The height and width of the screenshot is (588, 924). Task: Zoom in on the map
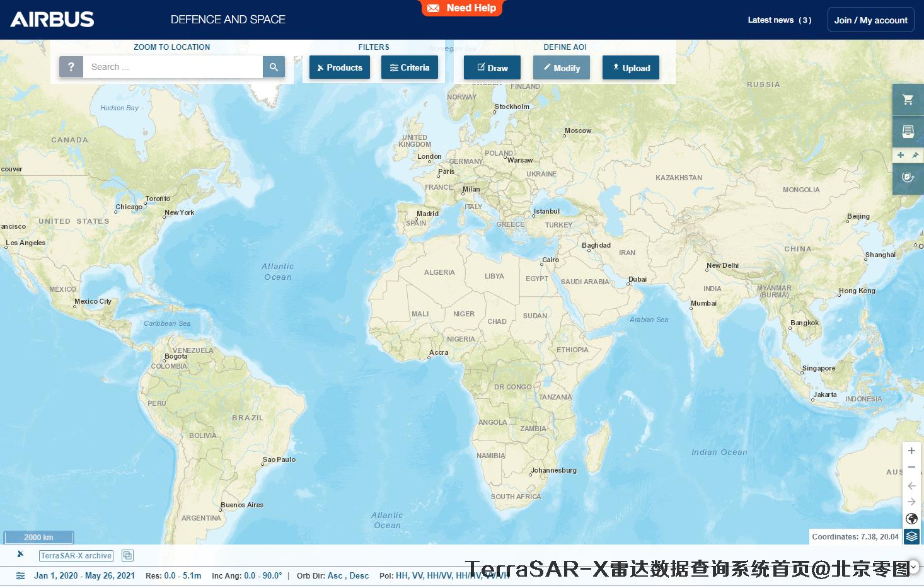911,451
